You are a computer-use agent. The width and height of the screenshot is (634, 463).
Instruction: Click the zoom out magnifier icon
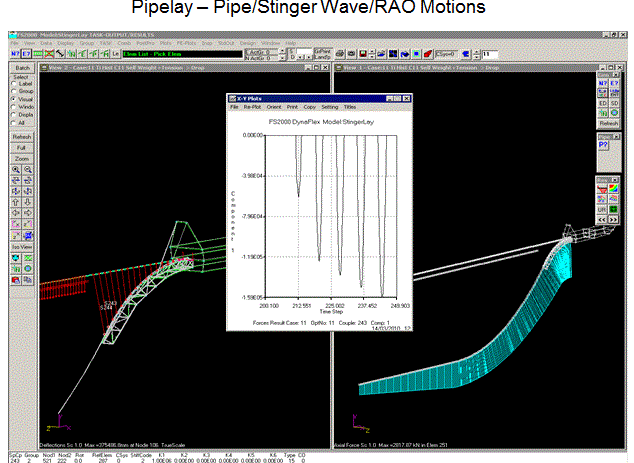[x=27, y=170]
